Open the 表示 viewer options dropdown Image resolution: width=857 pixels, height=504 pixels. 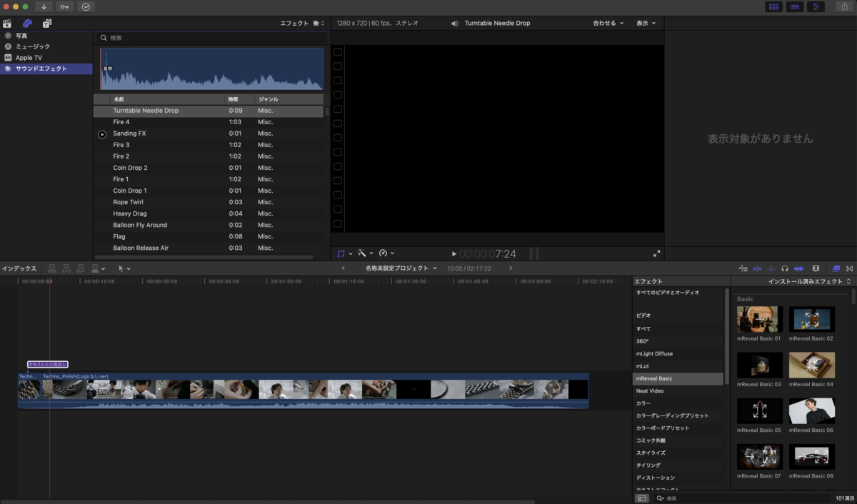pyautogui.click(x=646, y=24)
